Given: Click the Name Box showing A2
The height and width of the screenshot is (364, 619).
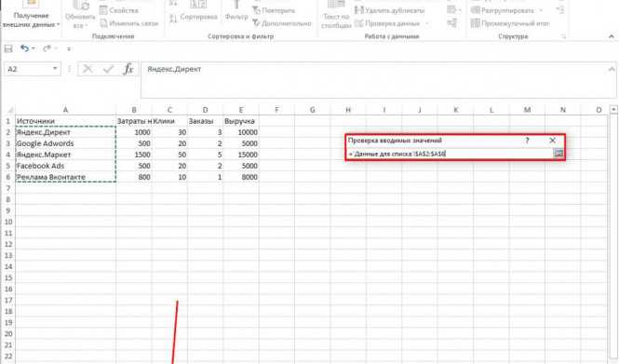Looking at the screenshot, I should coord(29,69).
